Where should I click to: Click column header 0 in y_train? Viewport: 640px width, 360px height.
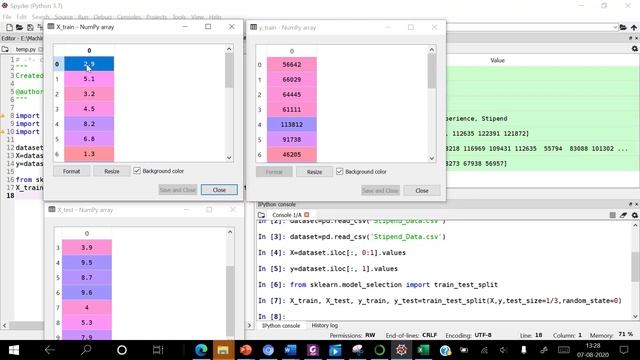tap(291, 51)
